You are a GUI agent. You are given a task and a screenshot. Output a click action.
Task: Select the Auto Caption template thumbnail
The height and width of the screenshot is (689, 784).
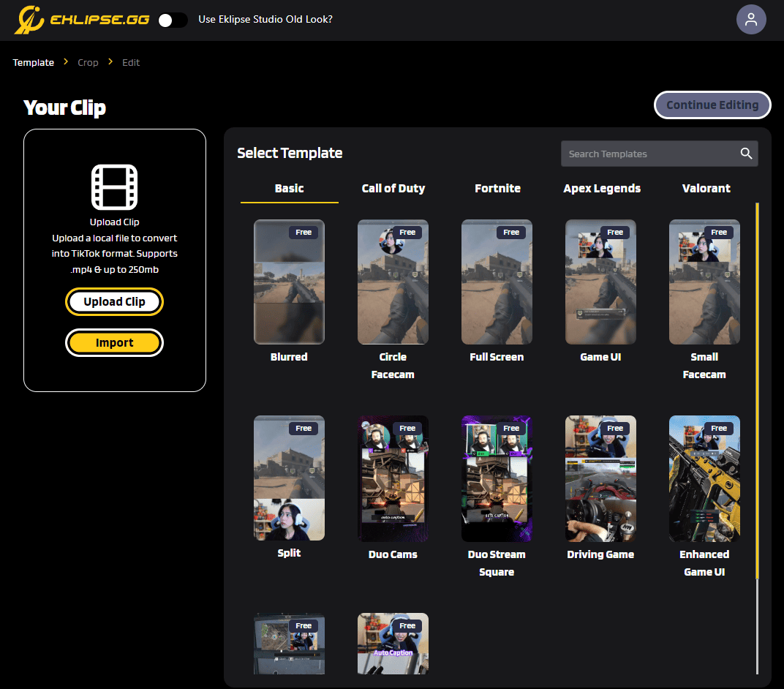tap(393, 644)
